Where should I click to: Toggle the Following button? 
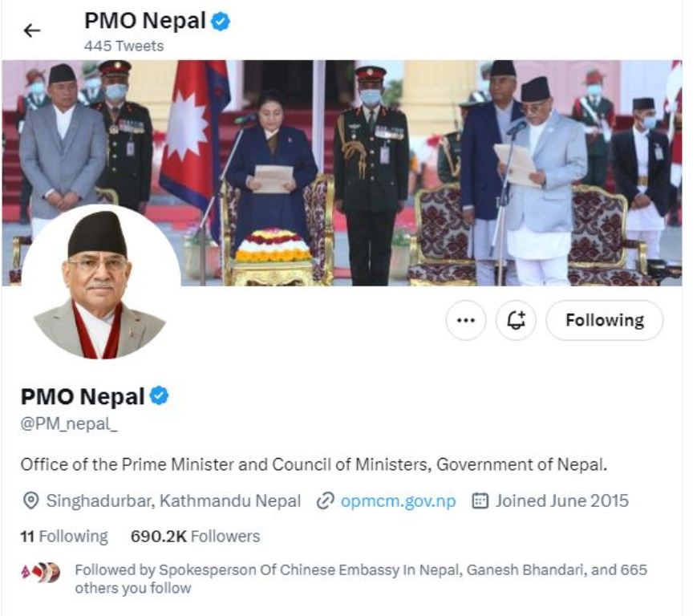click(x=605, y=320)
